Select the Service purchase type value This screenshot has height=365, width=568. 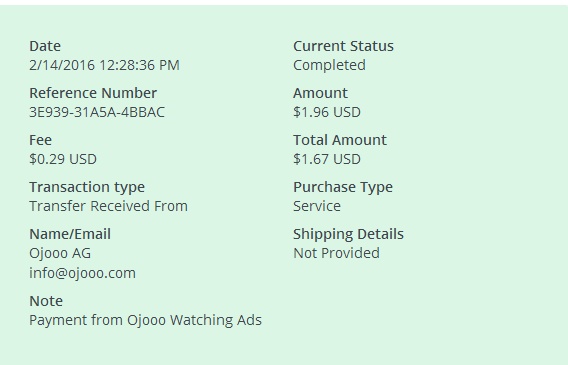coord(317,206)
